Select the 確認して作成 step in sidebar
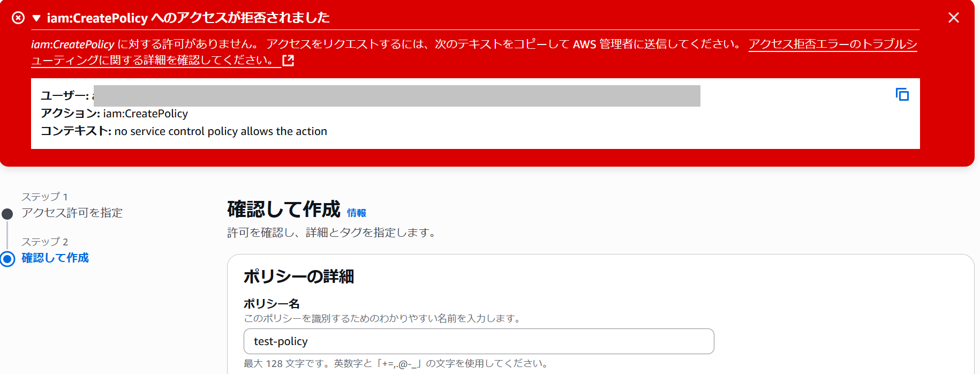 (55, 258)
